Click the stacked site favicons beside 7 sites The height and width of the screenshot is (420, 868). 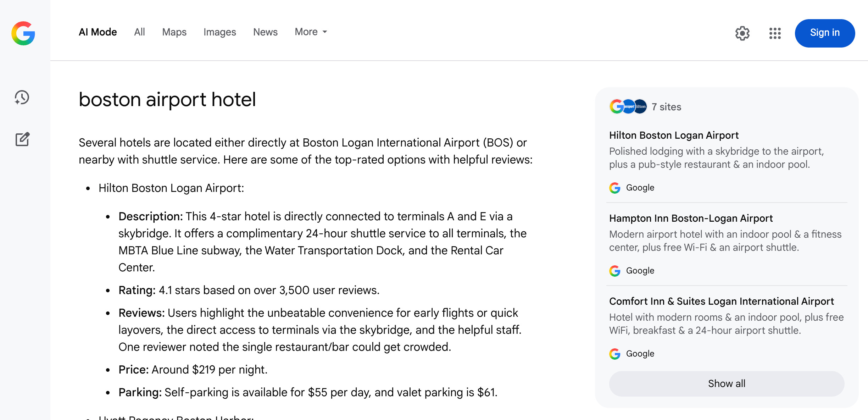click(628, 106)
